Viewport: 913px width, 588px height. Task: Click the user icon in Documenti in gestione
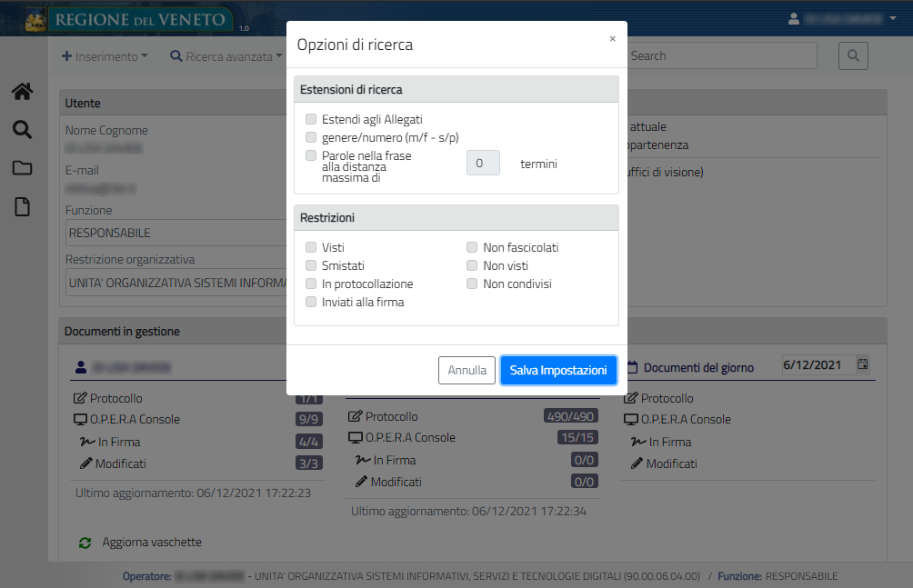[x=81, y=367]
